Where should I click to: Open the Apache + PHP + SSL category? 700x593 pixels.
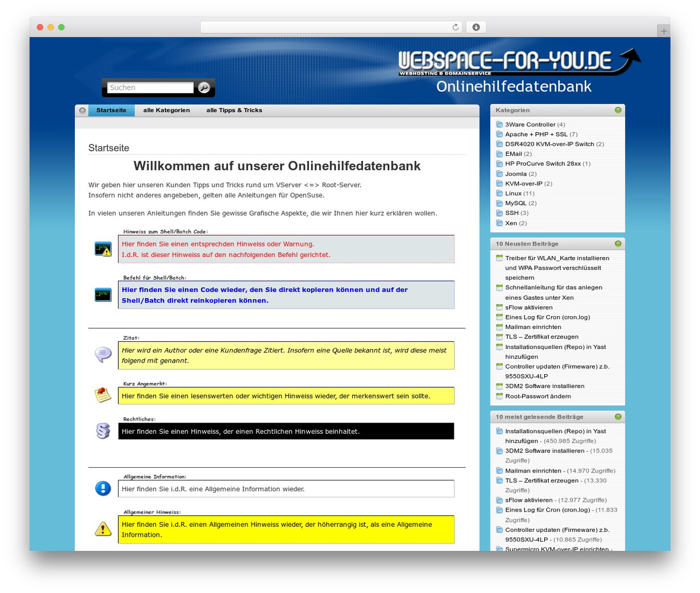[x=536, y=135]
